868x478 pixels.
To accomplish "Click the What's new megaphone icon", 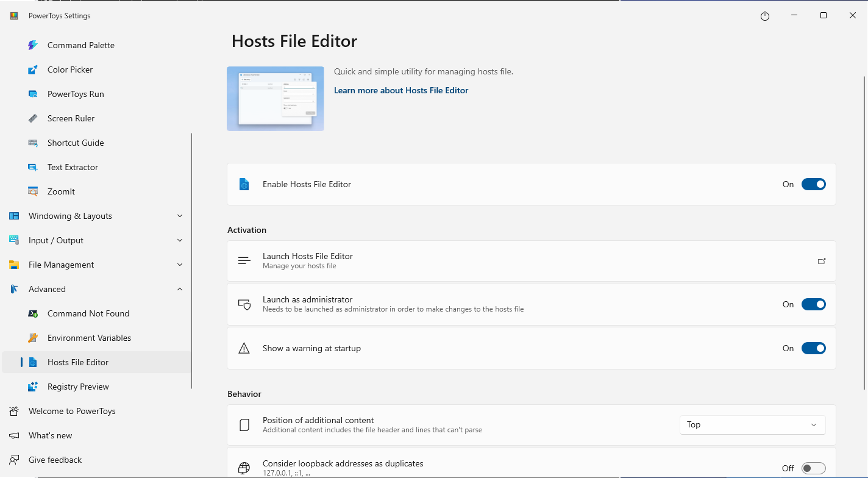I will [14, 435].
